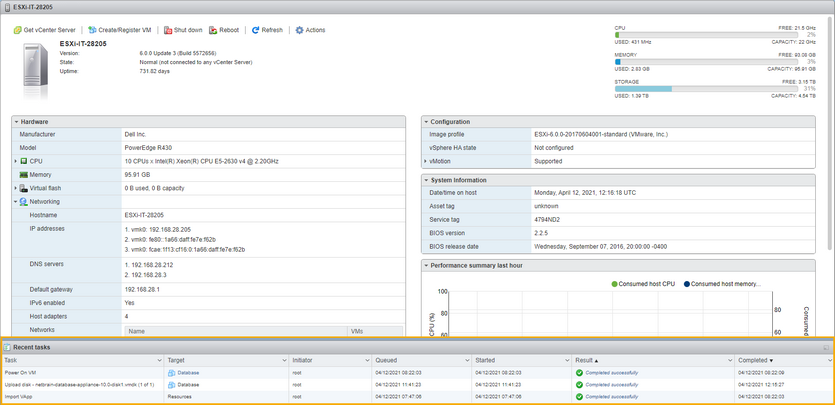Click Completed successfully for Upload disk task
This screenshot has width=835, height=405.
click(x=612, y=384)
